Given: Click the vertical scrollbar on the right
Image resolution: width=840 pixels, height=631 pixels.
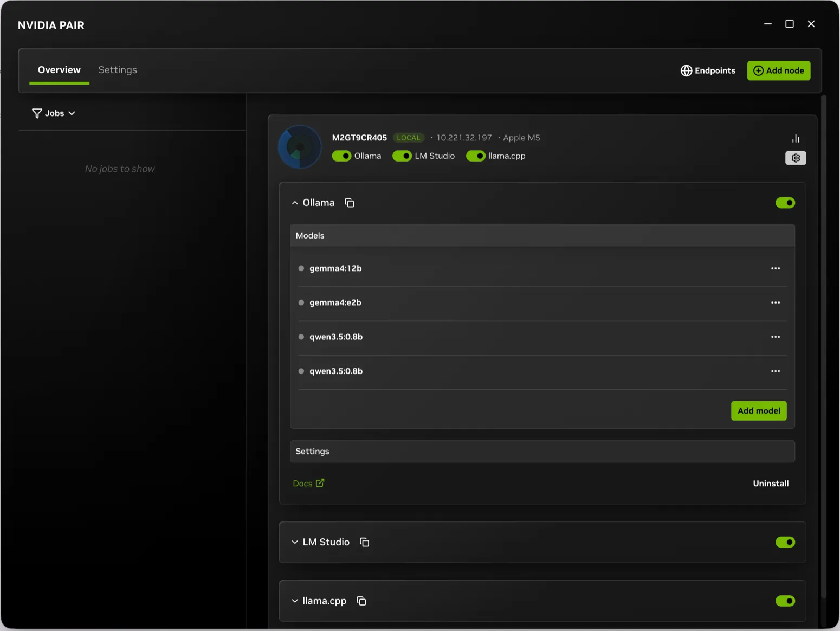Looking at the screenshot, I should [824, 347].
